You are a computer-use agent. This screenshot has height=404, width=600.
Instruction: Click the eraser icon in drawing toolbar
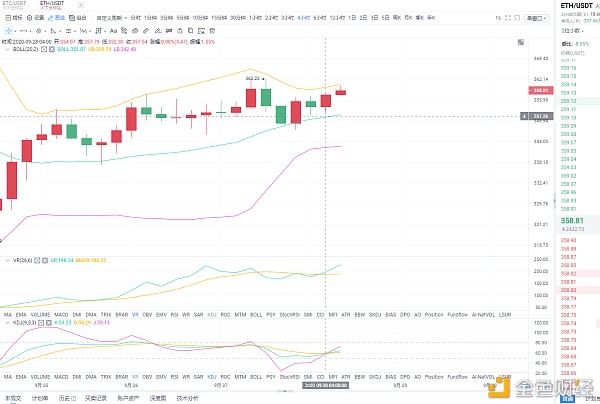point(157,31)
